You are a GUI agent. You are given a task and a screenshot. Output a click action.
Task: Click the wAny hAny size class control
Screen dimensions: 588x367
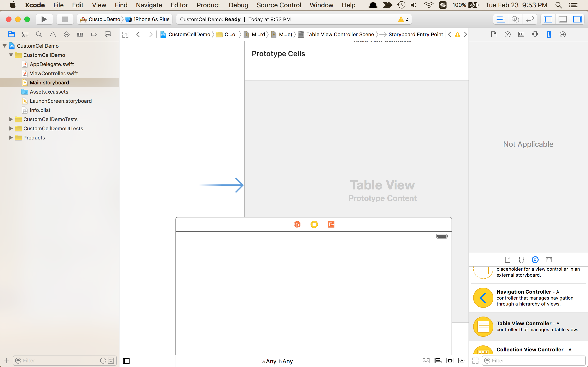click(x=277, y=361)
